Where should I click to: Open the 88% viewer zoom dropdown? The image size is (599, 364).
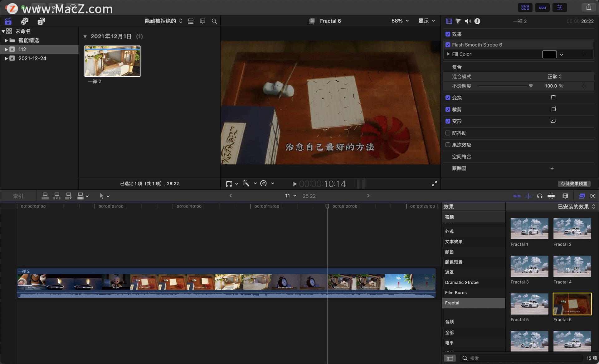[x=400, y=21]
